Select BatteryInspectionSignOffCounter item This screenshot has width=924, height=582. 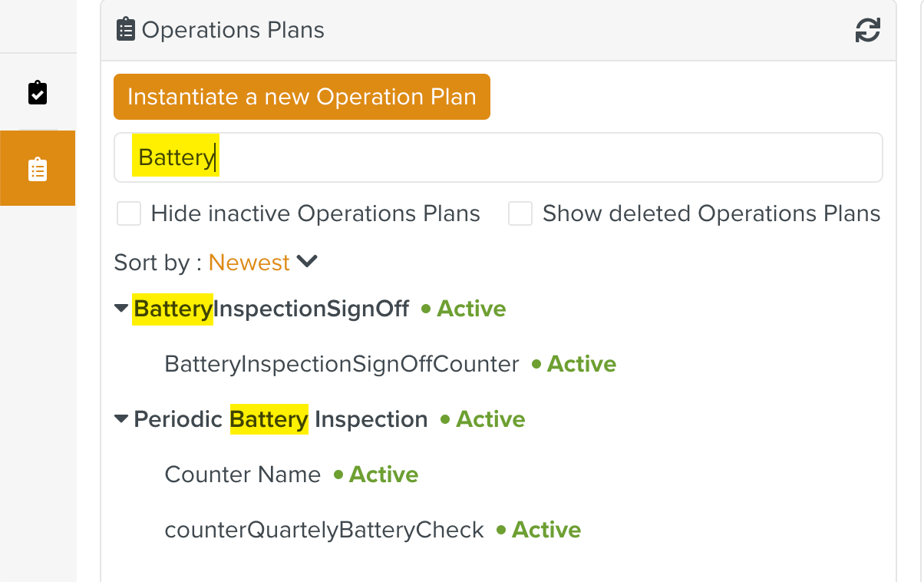pyautogui.click(x=342, y=364)
